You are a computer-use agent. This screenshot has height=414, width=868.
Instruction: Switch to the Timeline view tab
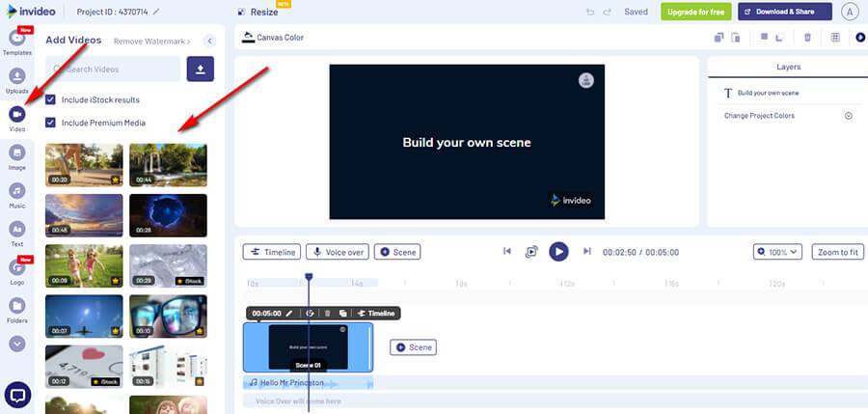[x=271, y=252]
